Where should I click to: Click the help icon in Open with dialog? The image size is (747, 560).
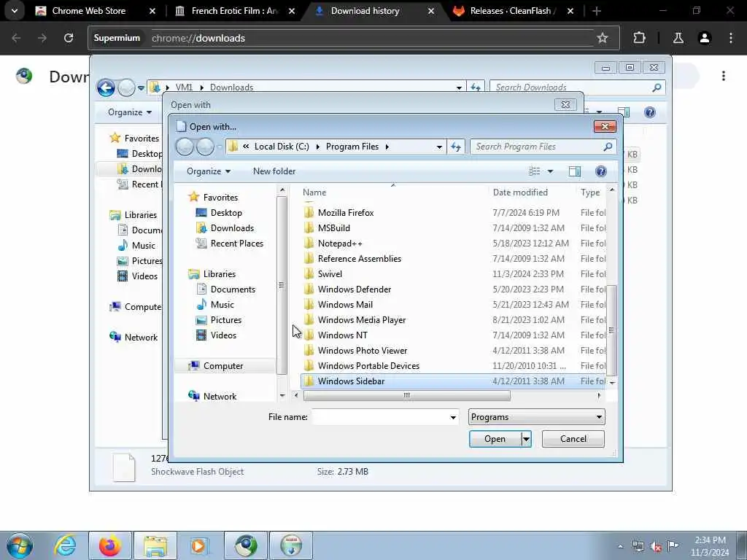point(601,171)
